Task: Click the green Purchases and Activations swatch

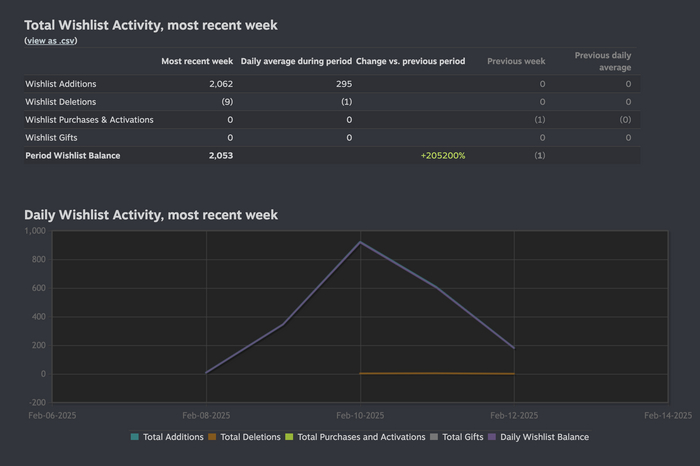Action: coord(290,437)
